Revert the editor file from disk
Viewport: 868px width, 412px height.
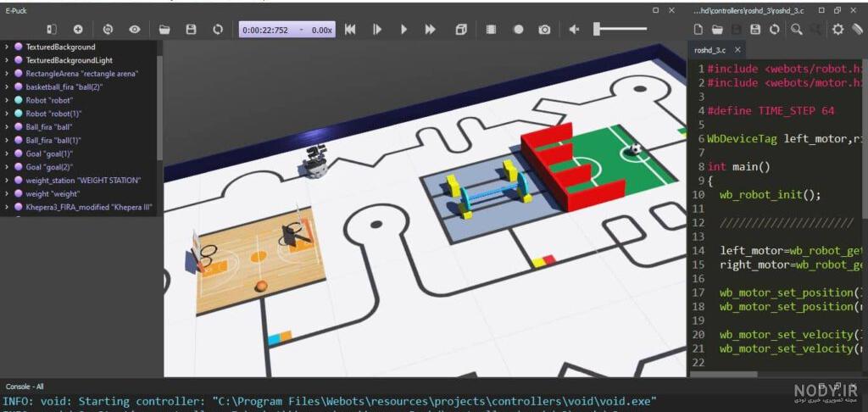(775, 30)
